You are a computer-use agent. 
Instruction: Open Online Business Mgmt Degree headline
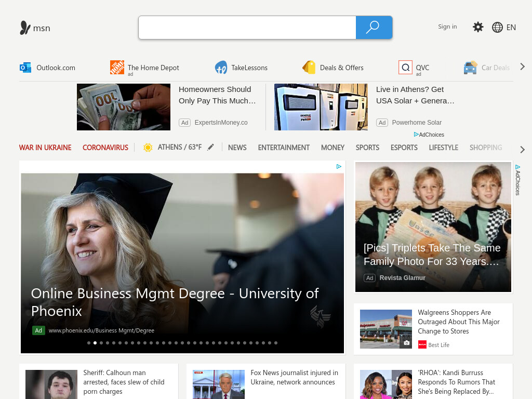coord(175,302)
